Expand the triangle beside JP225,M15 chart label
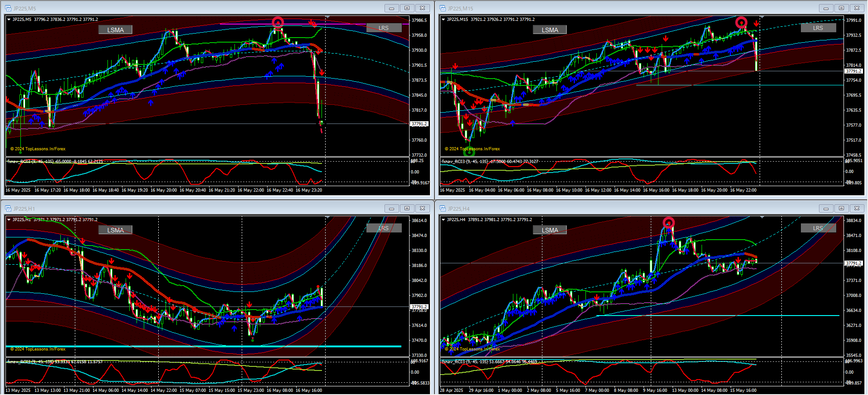This screenshot has width=868, height=395. (443, 20)
